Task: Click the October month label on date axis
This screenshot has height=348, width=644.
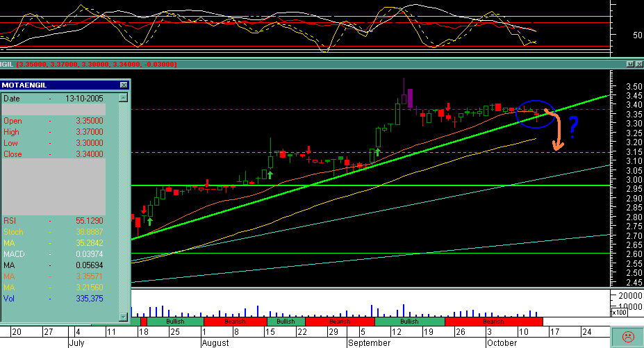Action: pos(502,342)
